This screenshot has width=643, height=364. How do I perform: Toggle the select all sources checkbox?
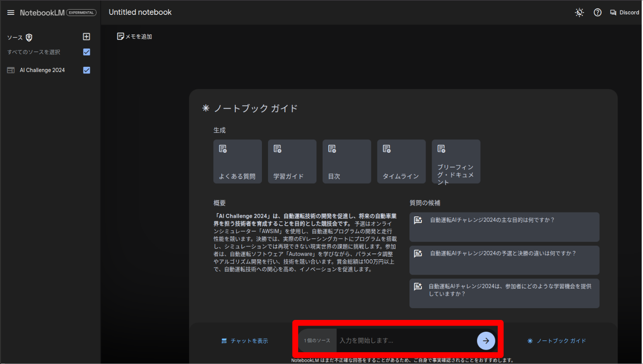(86, 52)
